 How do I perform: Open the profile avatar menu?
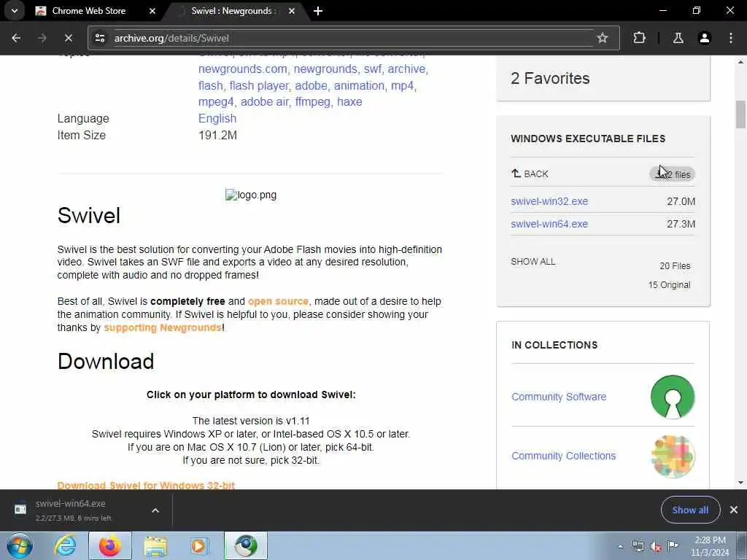705,38
